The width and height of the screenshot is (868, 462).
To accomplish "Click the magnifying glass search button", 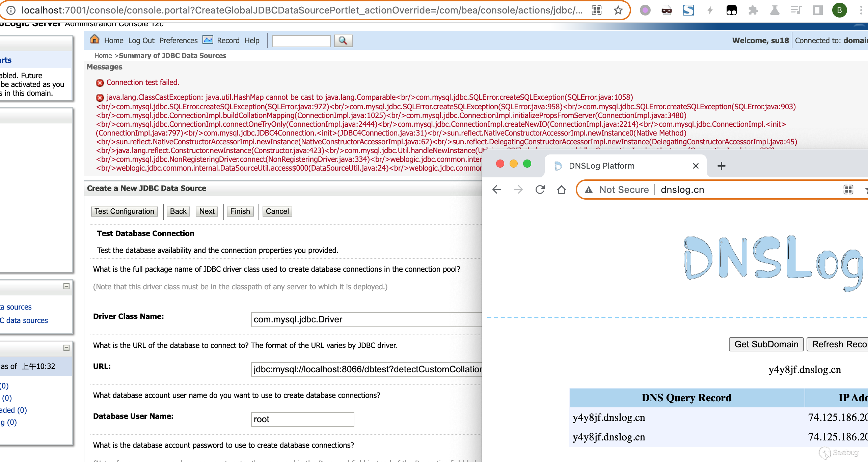I will 343,41.
